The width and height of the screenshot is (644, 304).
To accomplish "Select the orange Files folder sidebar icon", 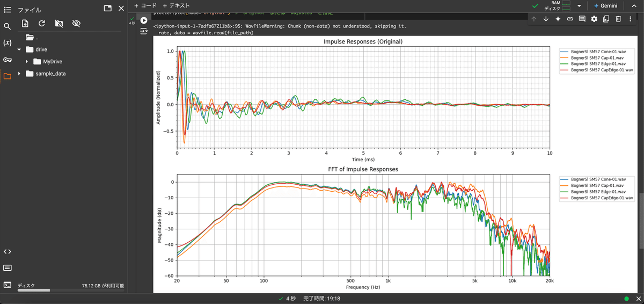I will pyautogui.click(x=7, y=76).
